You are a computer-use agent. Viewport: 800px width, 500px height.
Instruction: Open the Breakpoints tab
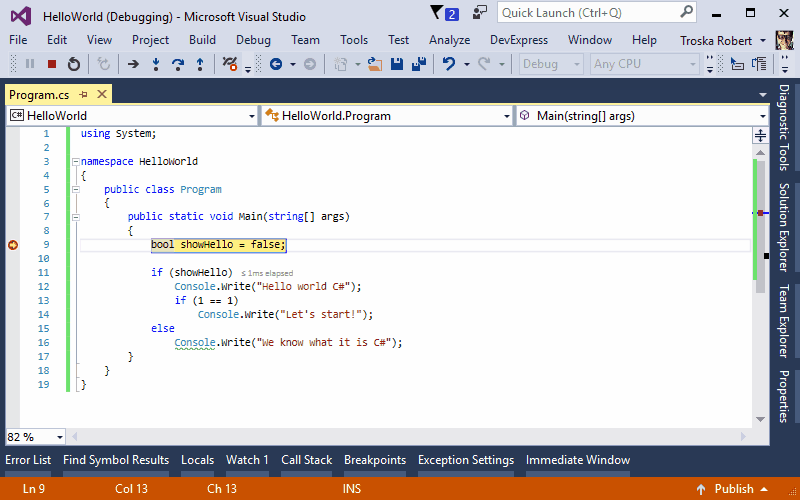pos(375,460)
